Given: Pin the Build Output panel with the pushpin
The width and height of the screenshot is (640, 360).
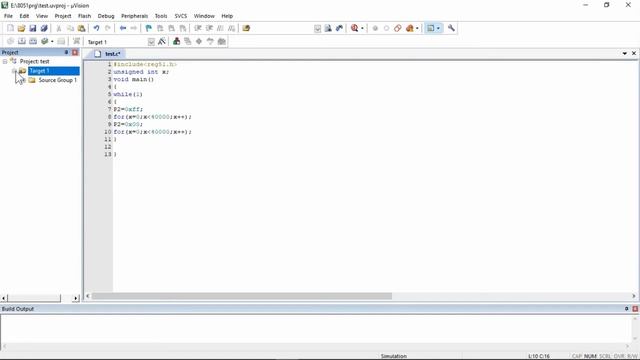Looking at the screenshot, I should click(627, 309).
